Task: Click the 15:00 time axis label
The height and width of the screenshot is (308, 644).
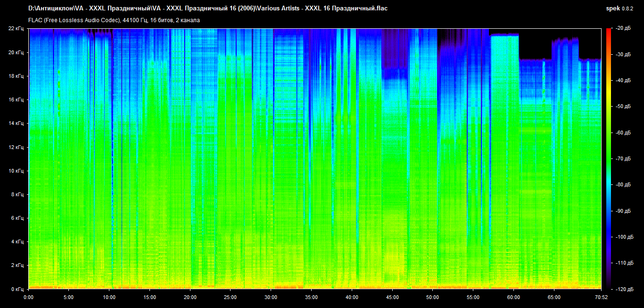Action: click(x=149, y=297)
